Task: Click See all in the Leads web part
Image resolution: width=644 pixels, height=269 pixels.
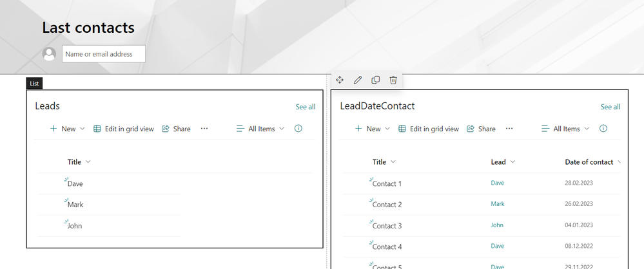Action: [x=306, y=107]
